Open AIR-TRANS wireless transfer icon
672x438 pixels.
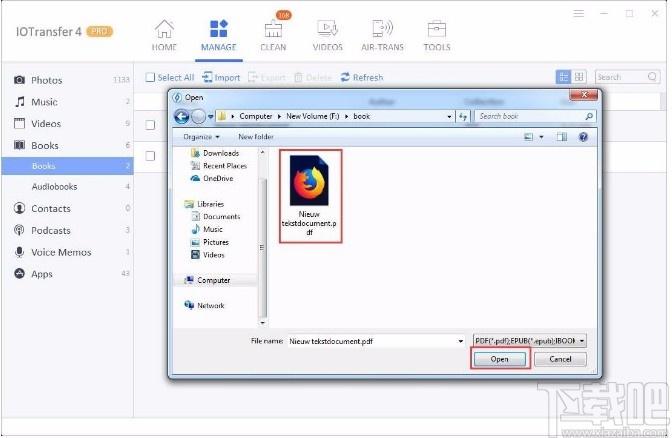coord(382,29)
